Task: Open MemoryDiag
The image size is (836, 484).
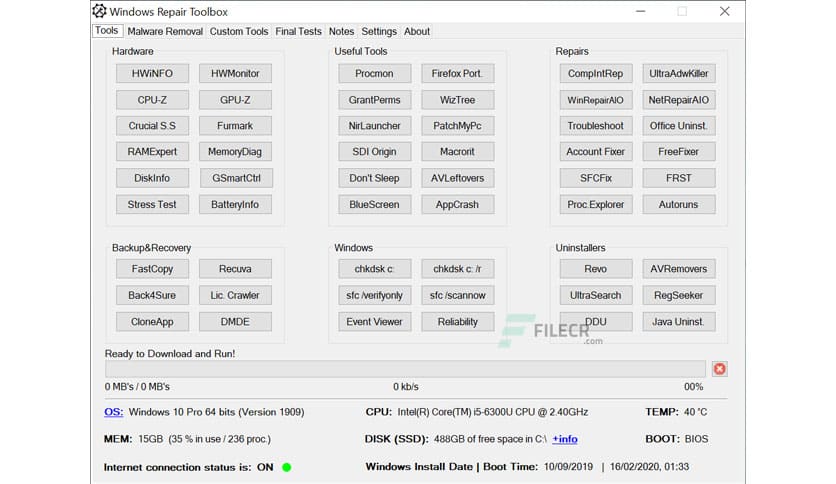Action: click(235, 152)
